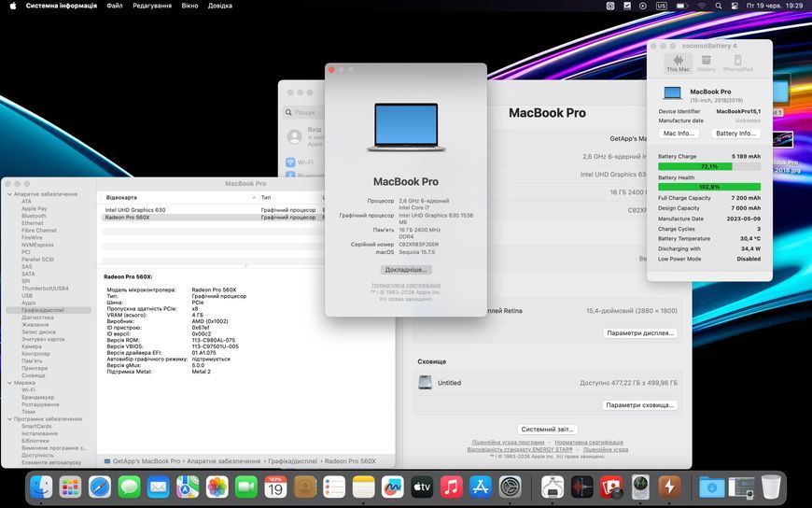Open the Trash in the Dock
Viewport: 812px width, 508px height.
click(x=771, y=487)
